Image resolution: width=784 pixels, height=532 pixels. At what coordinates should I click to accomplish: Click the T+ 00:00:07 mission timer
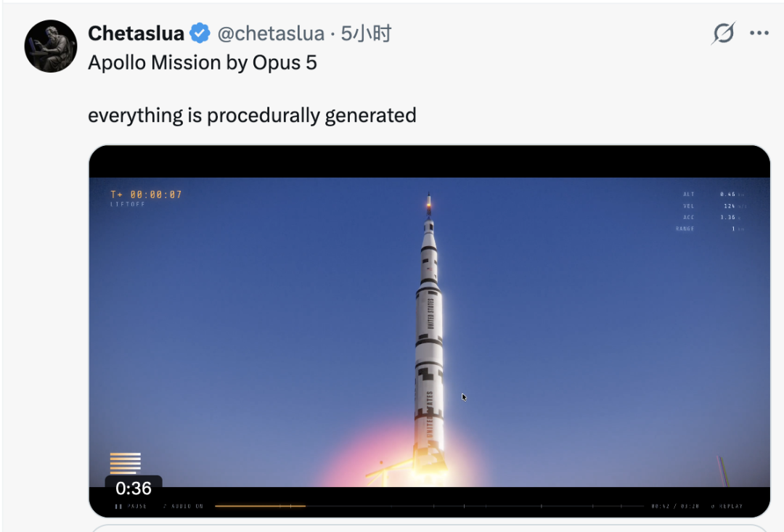pos(146,195)
